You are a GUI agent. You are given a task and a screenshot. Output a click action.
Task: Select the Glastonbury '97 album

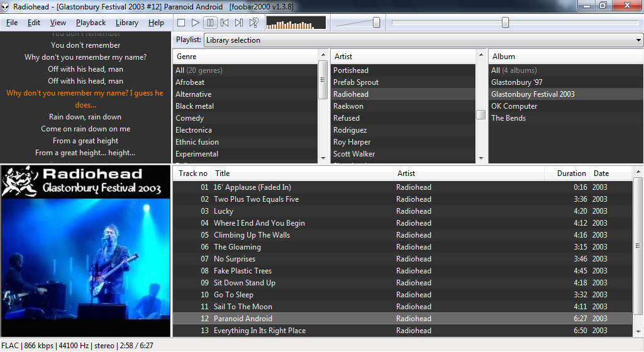pos(566,82)
